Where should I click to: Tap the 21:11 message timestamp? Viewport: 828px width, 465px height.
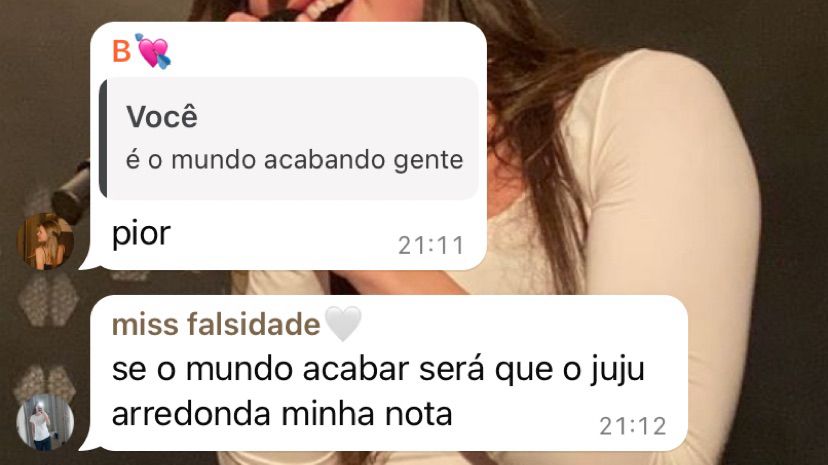pos(431,245)
